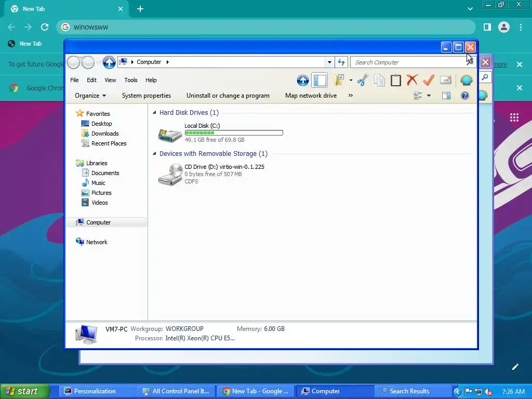Click the Google apps grid icon in Chrome
532x399 pixels.
pyautogui.click(x=514, y=117)
